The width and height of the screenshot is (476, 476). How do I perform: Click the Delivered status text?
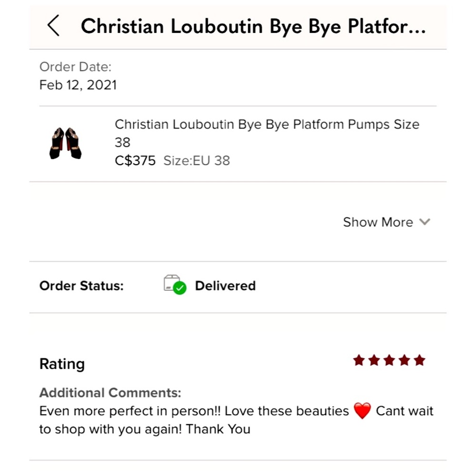coord(225,286)
